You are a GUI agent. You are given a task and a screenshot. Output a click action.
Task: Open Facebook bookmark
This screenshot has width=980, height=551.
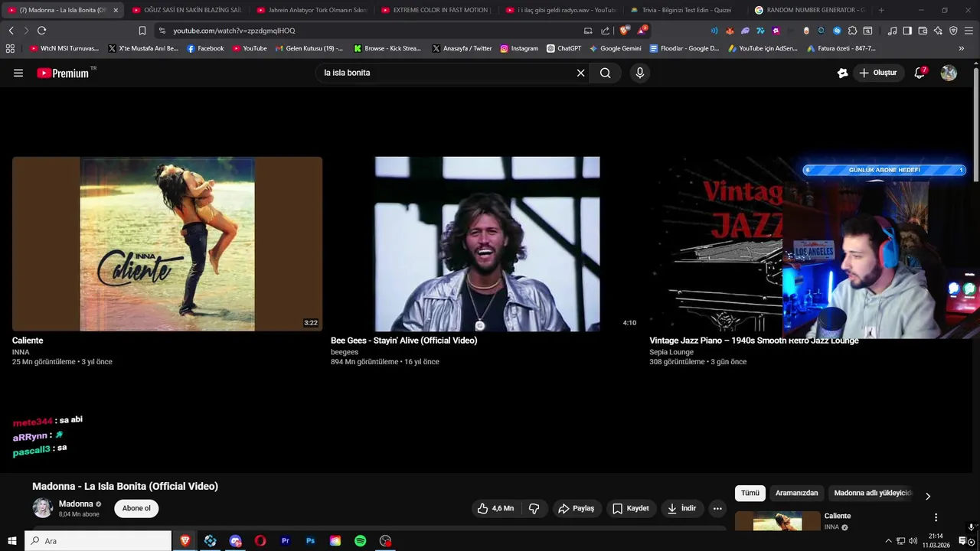205,48
